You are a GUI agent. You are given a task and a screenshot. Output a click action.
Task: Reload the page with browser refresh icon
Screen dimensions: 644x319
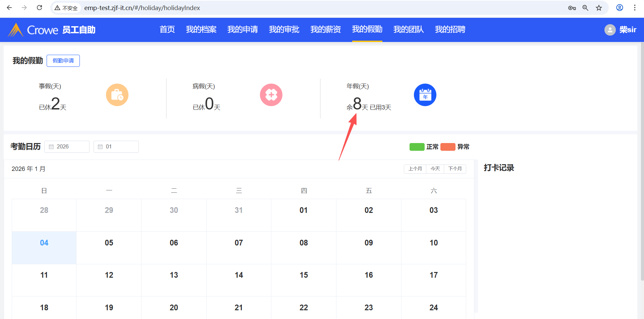[x=40, y=8]
